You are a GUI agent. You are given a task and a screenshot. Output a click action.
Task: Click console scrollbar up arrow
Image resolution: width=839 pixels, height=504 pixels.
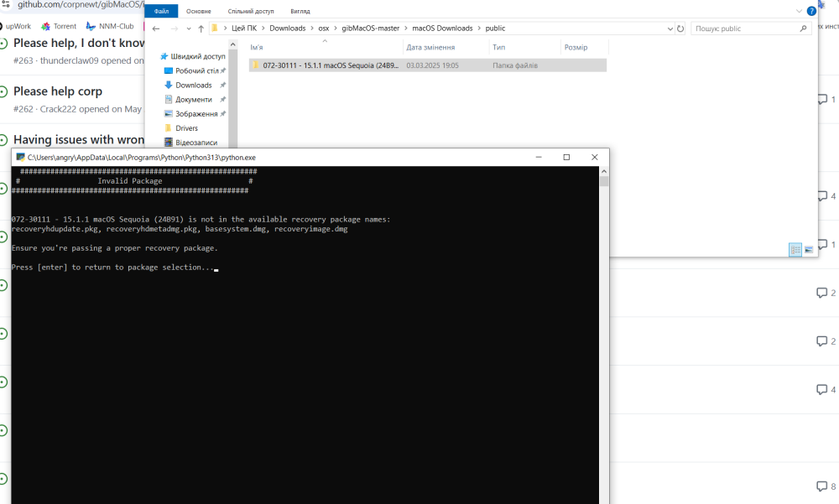[603, 171]
